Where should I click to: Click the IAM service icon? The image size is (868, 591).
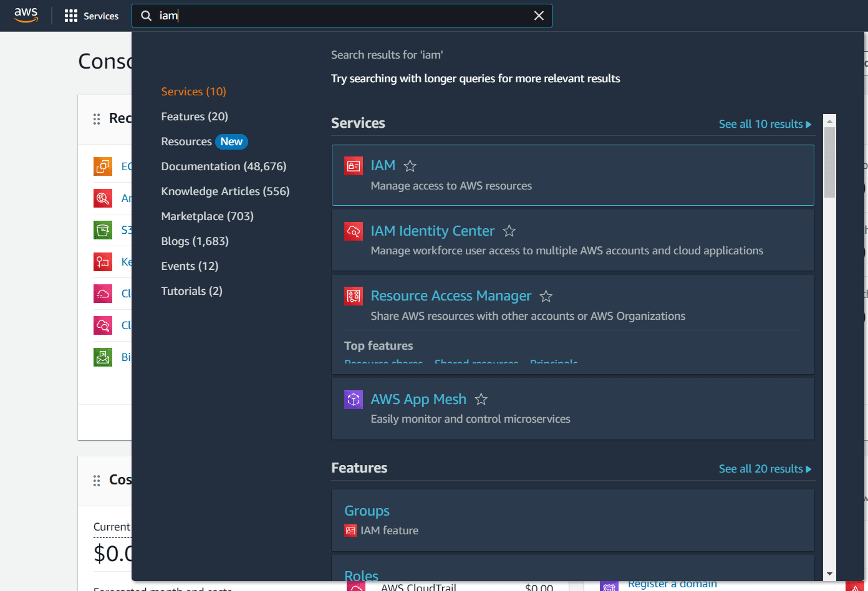(x=353, y=165)
